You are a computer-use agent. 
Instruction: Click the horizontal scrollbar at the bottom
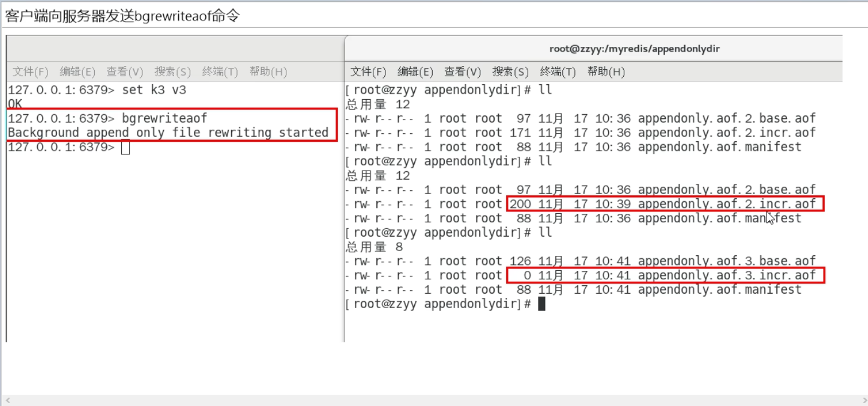coord(434,401)
